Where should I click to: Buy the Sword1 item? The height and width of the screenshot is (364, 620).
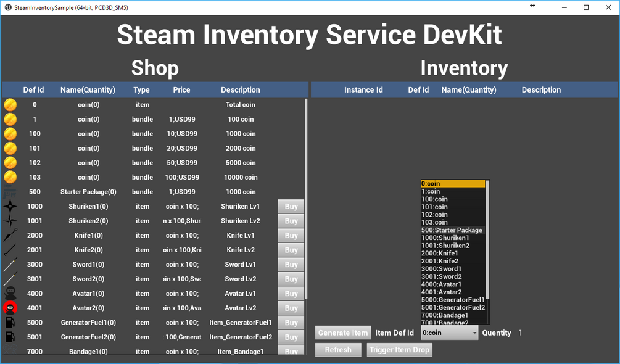(291, 265)
